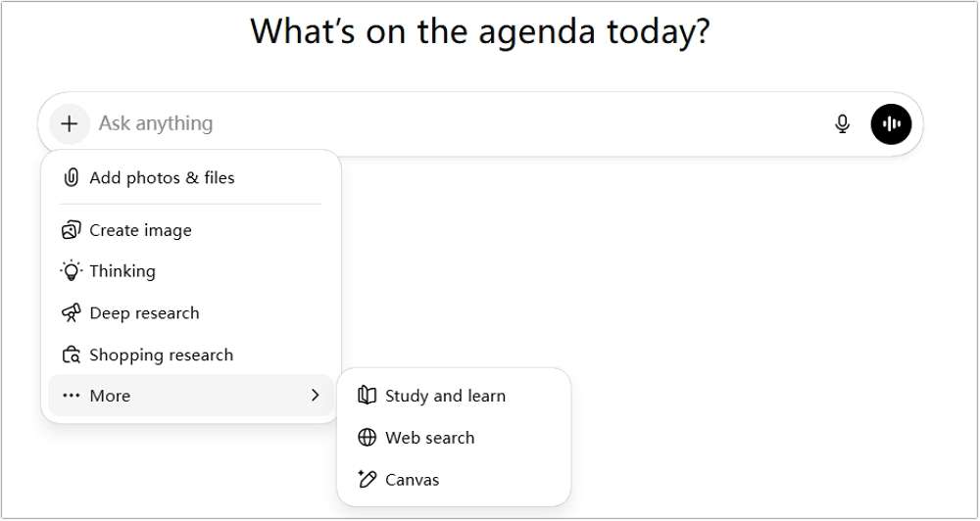This screenshot has height=521, width=980.
Task: Click the microphone dictation icon
Action: pyautogui.click(x=842, y=124)
